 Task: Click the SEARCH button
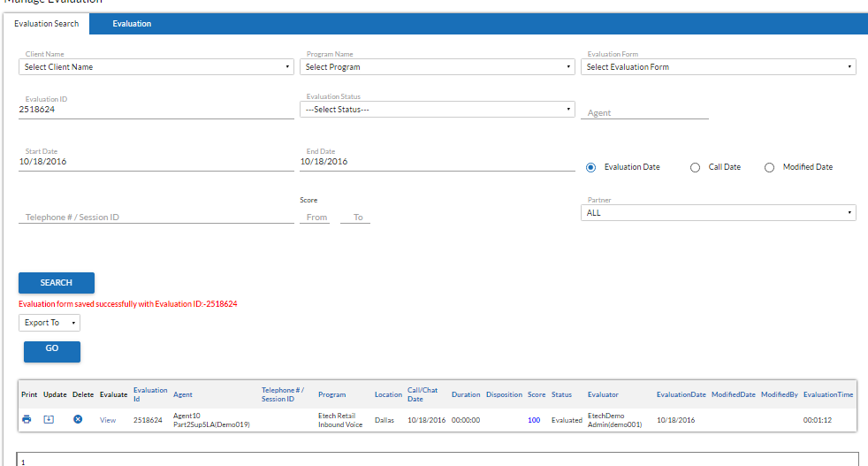pyautogui.click(x=57, y=283)
